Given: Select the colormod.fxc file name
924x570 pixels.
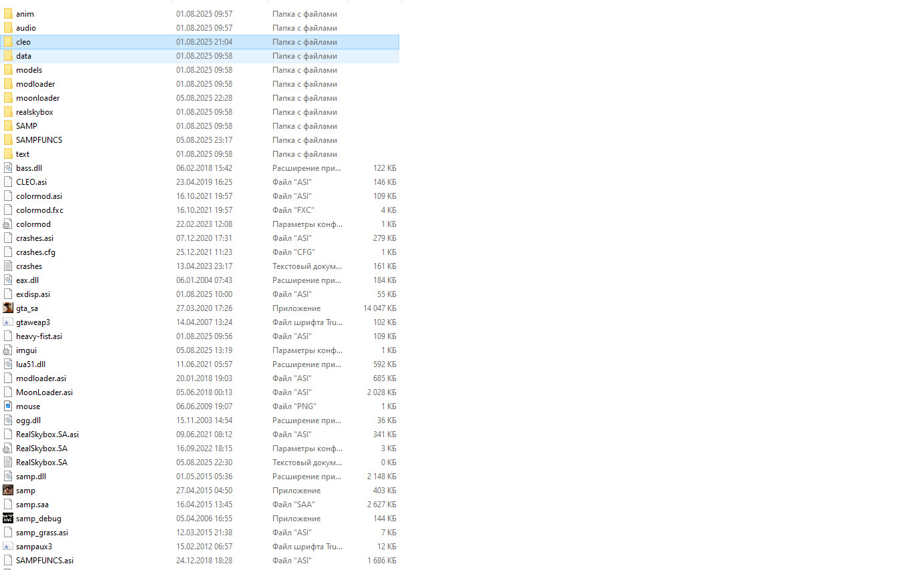Looking at the screenshot, I should 39,210.
